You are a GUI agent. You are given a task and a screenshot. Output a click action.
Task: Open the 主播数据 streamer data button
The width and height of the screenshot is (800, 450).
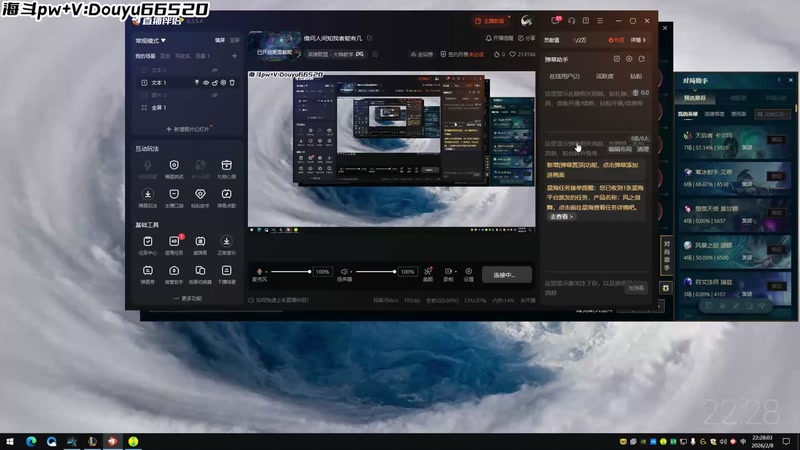click(490, 21)
